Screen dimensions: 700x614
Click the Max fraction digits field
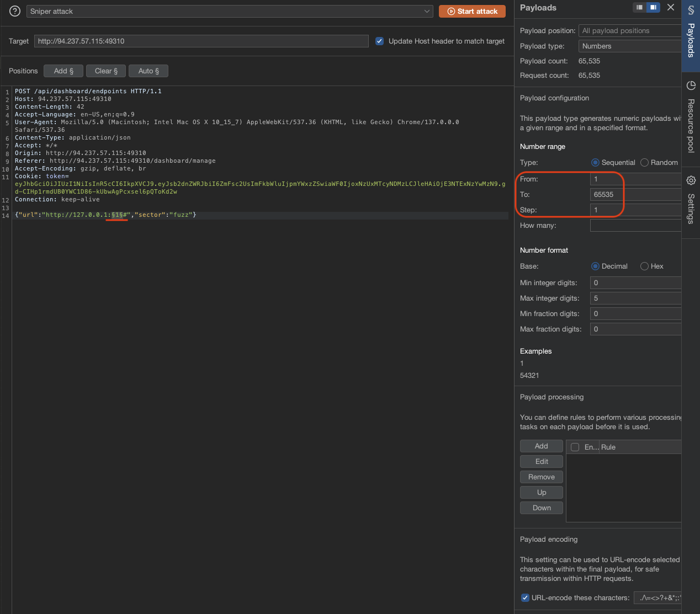635,329
